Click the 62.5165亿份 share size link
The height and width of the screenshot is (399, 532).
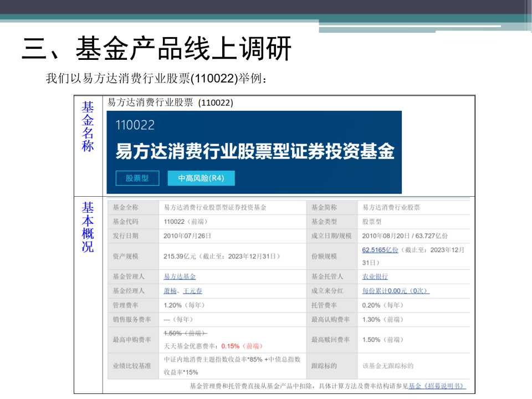tap(380, 250)
